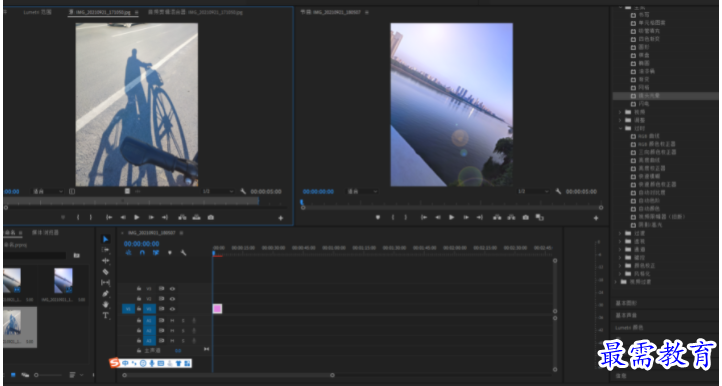Add a marker in Program monitor
This screenshot has width=722, height=386.
click(x=378, y=217)
